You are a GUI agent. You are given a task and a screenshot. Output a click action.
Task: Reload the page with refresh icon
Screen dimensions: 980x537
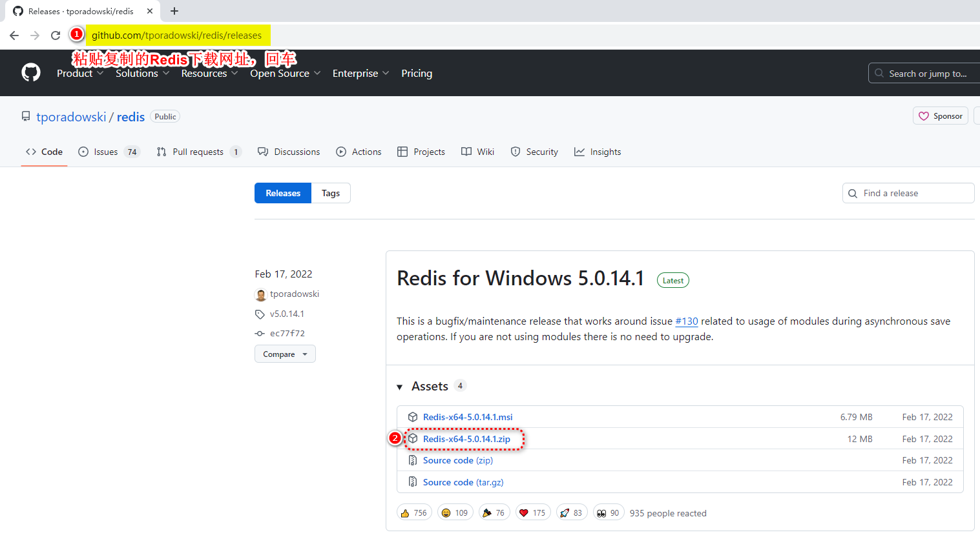[x=56, y=35]
